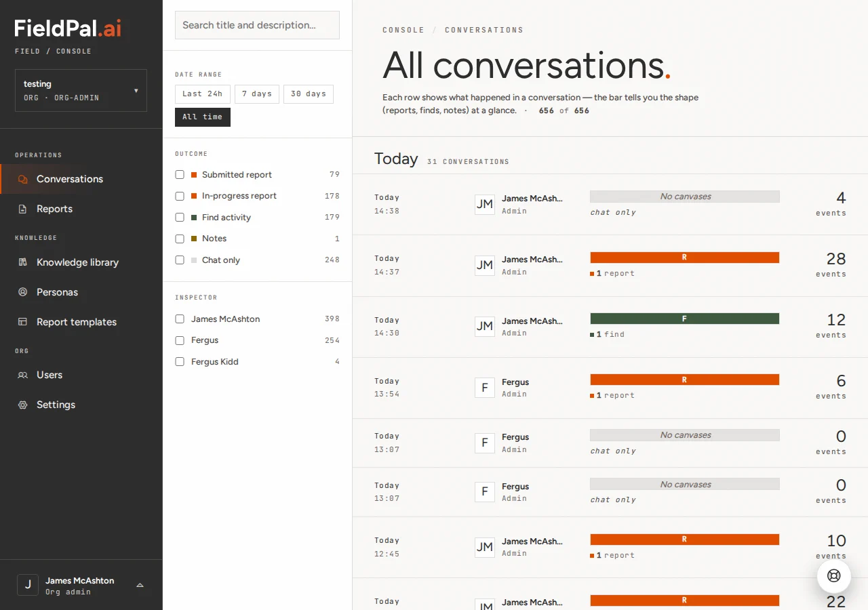Viewport: 868px width, 610px height.
Task: Click the 28 events count
Action: [831, 264]
